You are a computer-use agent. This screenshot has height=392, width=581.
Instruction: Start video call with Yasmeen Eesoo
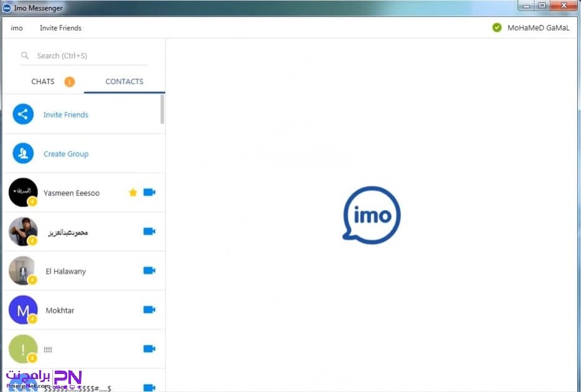coord(149,192)
